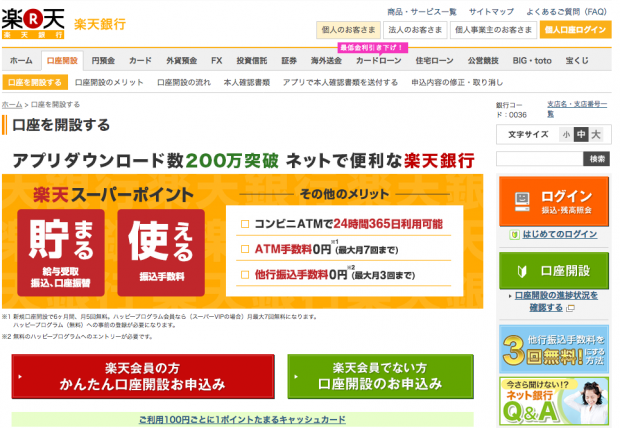
Task: Click the 他行振込手数料を3回無料 banner
Action: point(554,349)
